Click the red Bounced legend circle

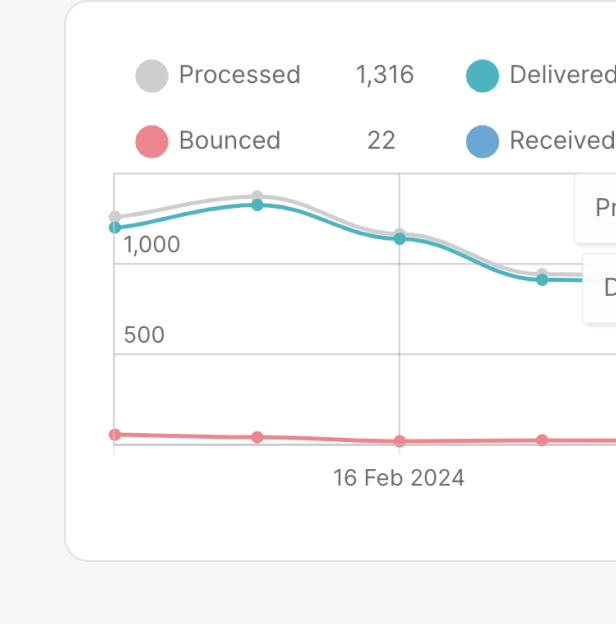click(x=152, y=141)
